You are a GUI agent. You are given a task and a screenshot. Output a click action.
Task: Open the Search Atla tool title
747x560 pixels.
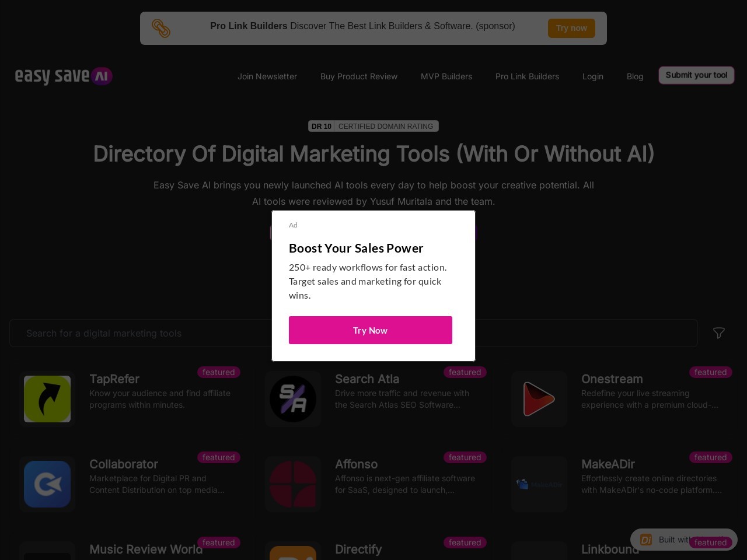[x=367, y=379]
